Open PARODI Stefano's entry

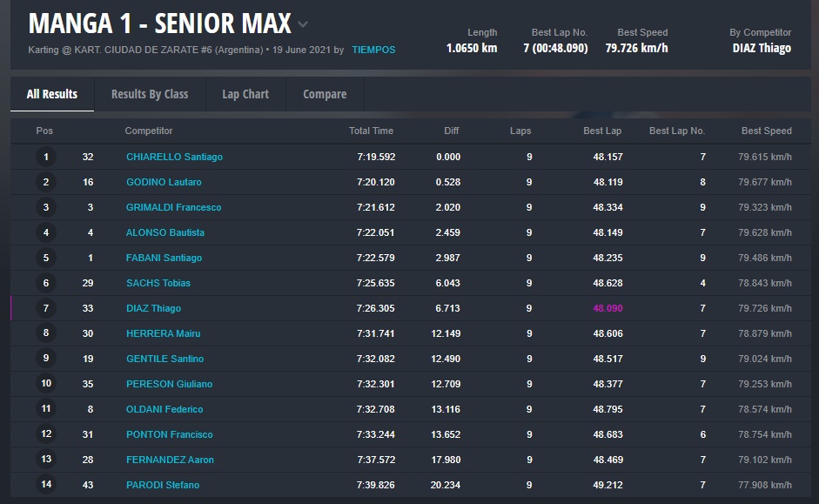coord(163,485)
